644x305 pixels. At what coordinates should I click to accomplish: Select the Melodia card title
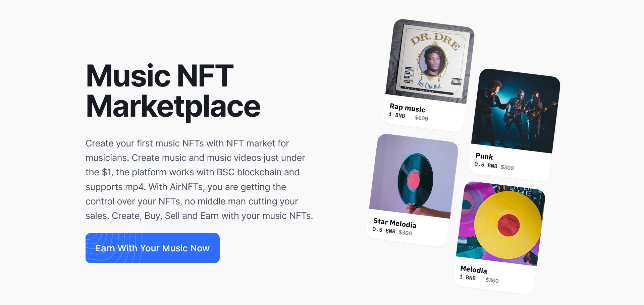pos(474,269)
